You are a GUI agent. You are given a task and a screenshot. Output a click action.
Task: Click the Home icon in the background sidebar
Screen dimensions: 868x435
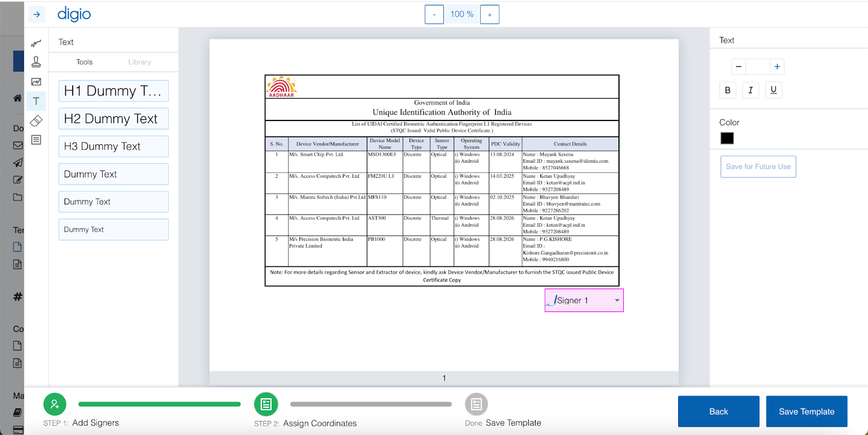17,98
